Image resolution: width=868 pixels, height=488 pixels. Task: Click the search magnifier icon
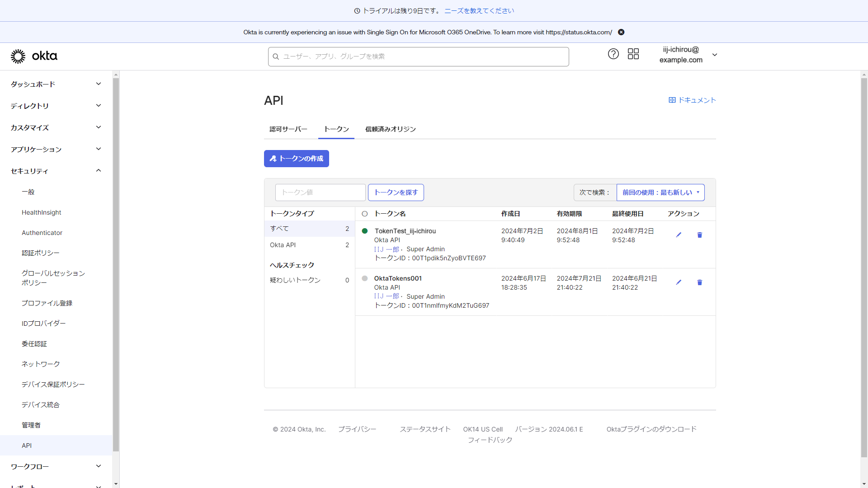click(276, 56)
